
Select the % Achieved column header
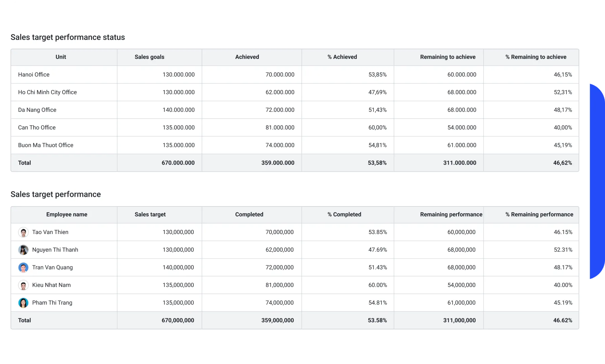pos(342,57)
